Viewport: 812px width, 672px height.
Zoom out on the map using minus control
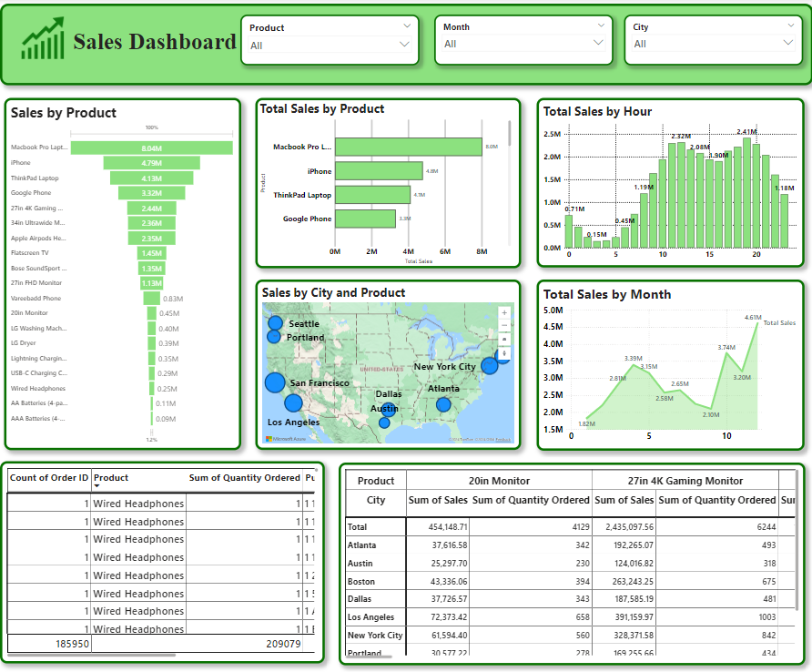point(504,326)
